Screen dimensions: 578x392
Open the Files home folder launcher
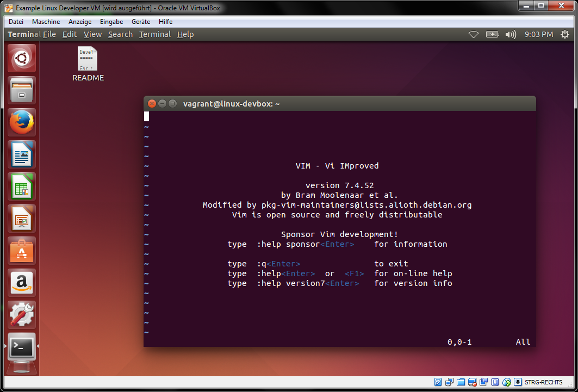20,90
